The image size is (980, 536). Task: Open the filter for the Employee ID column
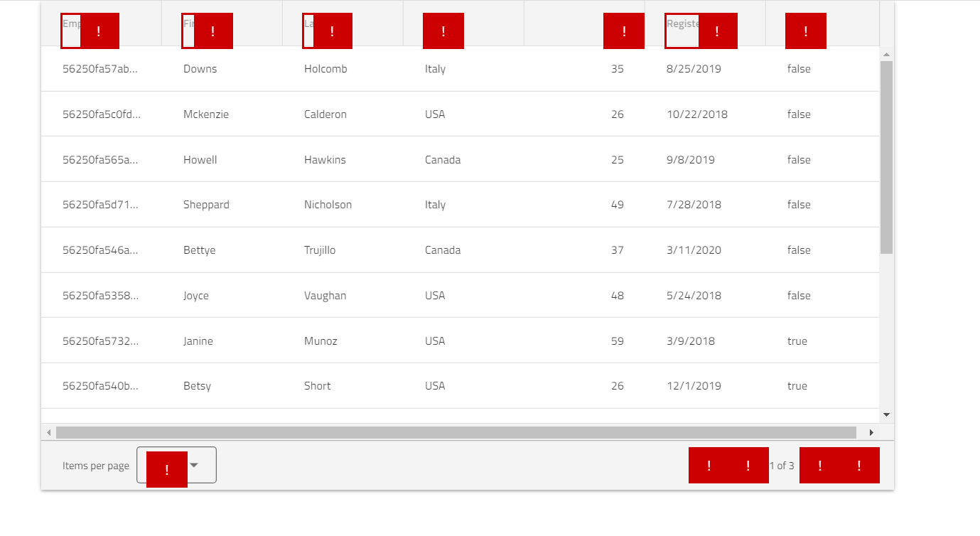coord(99,31)
